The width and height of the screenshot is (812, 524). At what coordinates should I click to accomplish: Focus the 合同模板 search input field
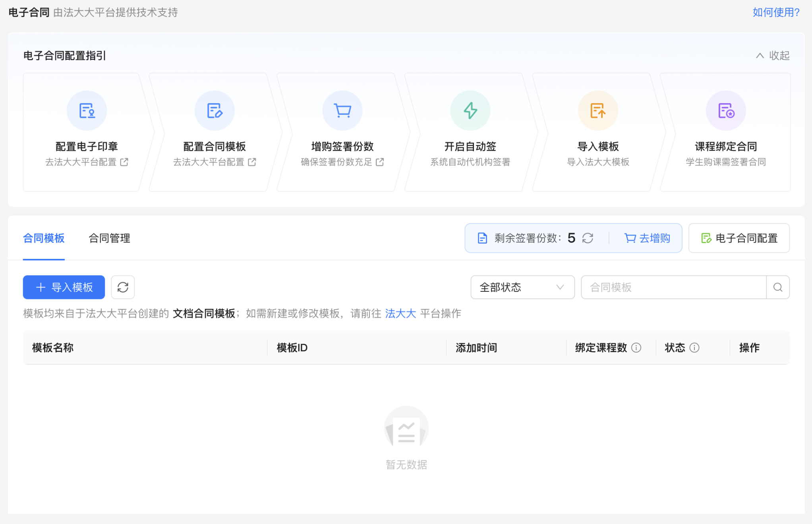coord(673,287)
